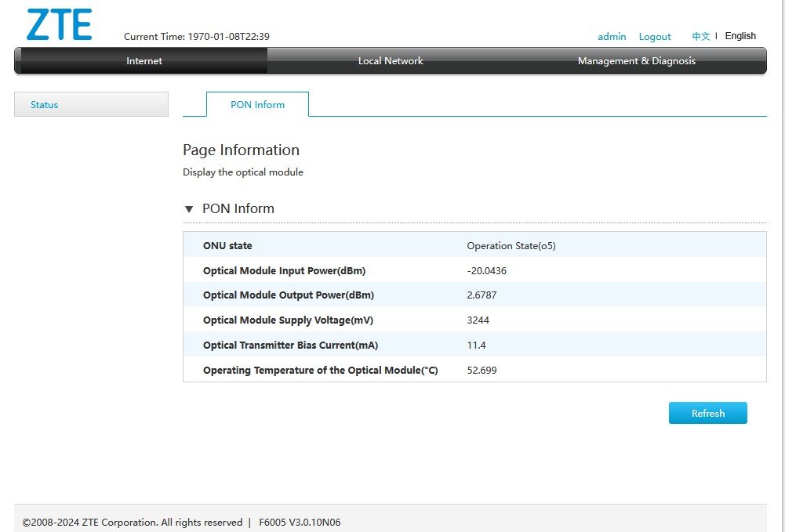Click the supply voltage value 3244
785x532 pixels.
(x=478, y=320)
